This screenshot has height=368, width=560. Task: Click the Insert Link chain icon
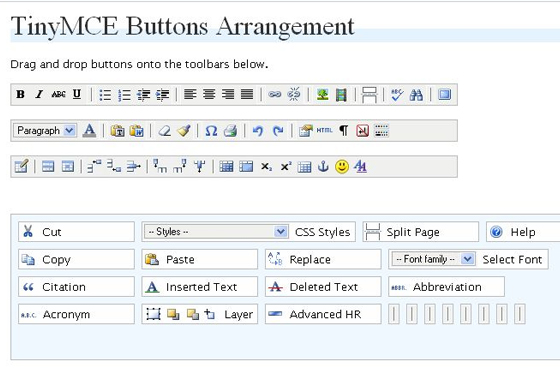[x=275, y=94]
